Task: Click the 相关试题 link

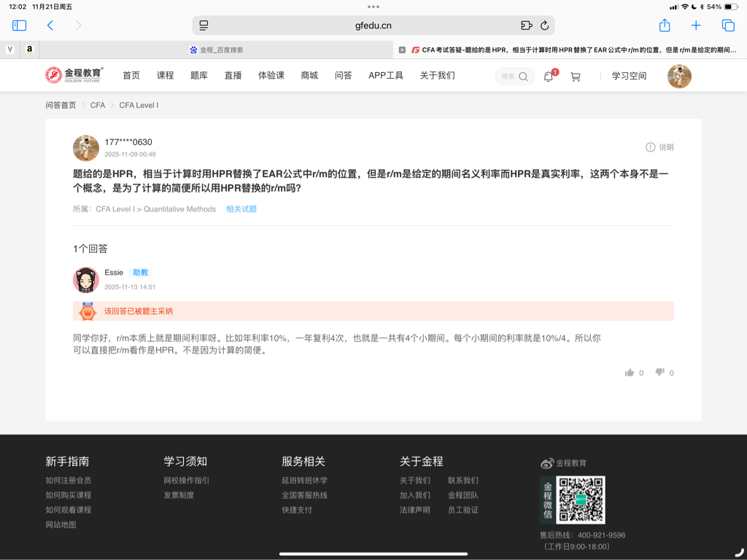Action: pos(241,209)
